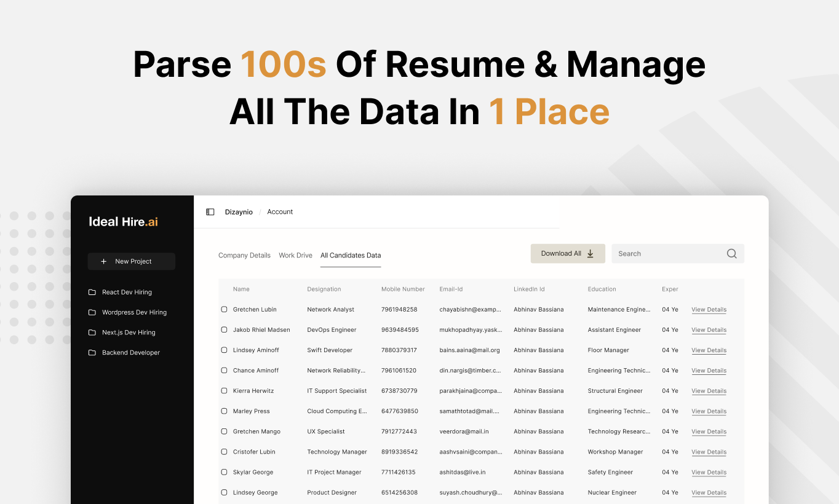The height and width of the screenshot is (504, 839).
Task: Switch to the Company Details tab
Action: pos(244,256)
